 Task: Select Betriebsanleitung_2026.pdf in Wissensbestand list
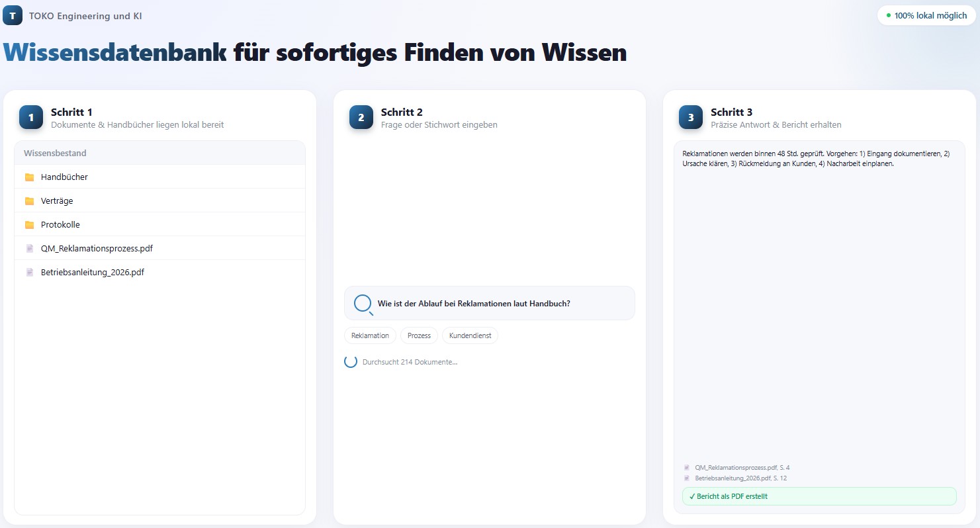tap(159, 273)
